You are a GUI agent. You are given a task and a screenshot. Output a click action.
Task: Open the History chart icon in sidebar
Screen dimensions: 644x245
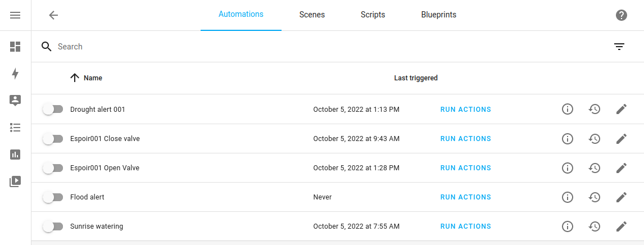[x=15, y=155]
